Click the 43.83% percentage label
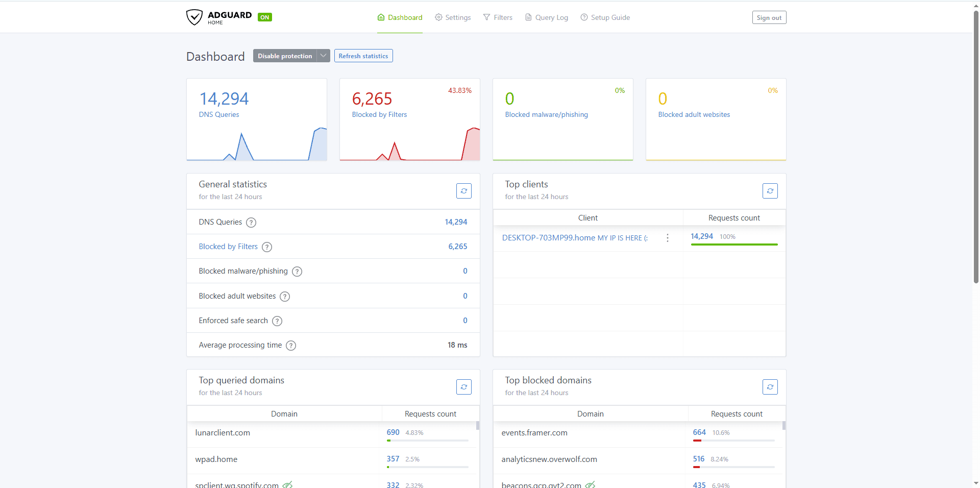 click(x=460, y=90)
